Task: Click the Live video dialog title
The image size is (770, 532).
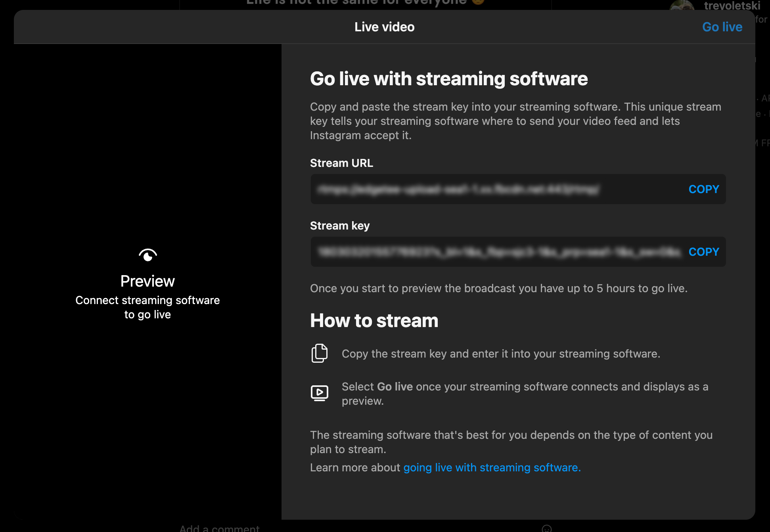Action: click(384, 27)
